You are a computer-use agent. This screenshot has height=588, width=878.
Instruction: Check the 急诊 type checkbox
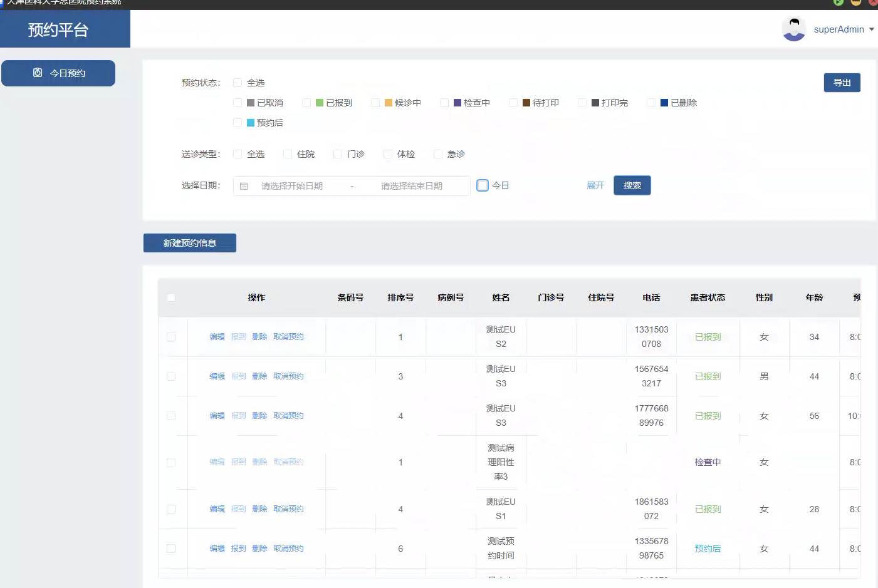click(x=438, y=154)
